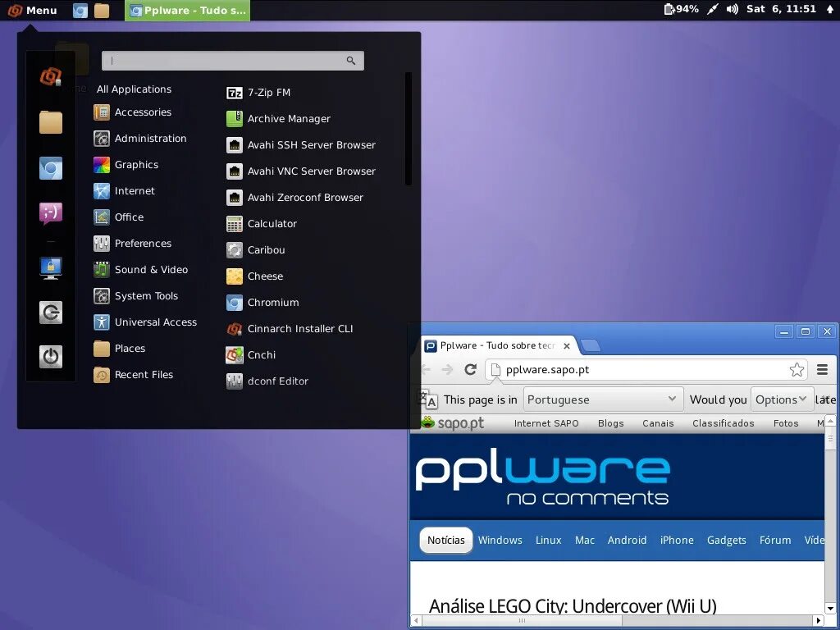The height and width of the screenshot is (630, 840).
Task: Choose the Internet category
Action: (125, 190)
